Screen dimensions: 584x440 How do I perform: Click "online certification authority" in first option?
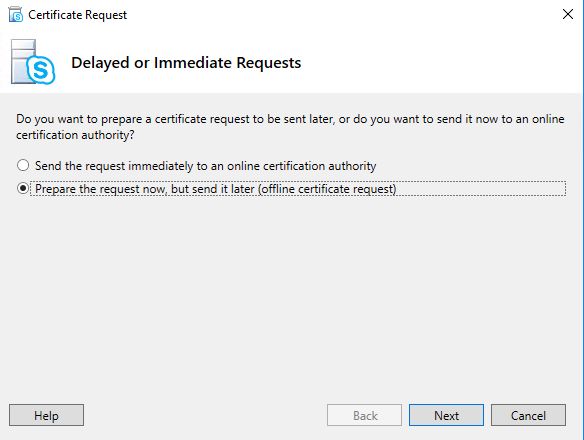click(x=301, y=166)
